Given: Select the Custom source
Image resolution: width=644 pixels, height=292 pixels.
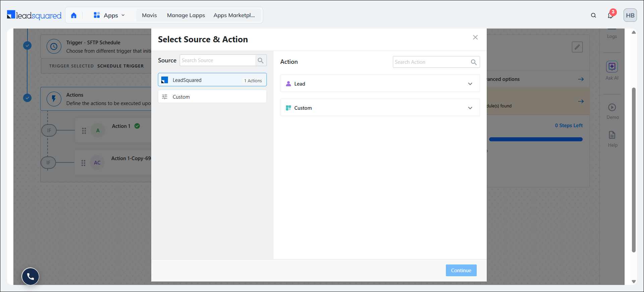Looking at the screenshot, I should coord(212,97).
